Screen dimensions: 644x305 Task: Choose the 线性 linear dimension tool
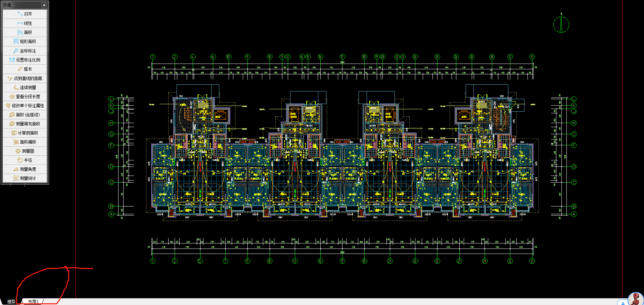pyautogui.click(x=25, y=23)
